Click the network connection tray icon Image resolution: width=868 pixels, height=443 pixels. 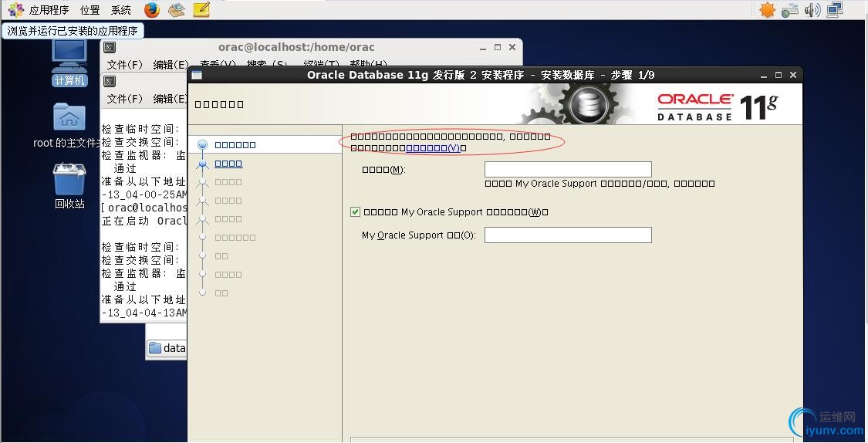pos(835,9)
